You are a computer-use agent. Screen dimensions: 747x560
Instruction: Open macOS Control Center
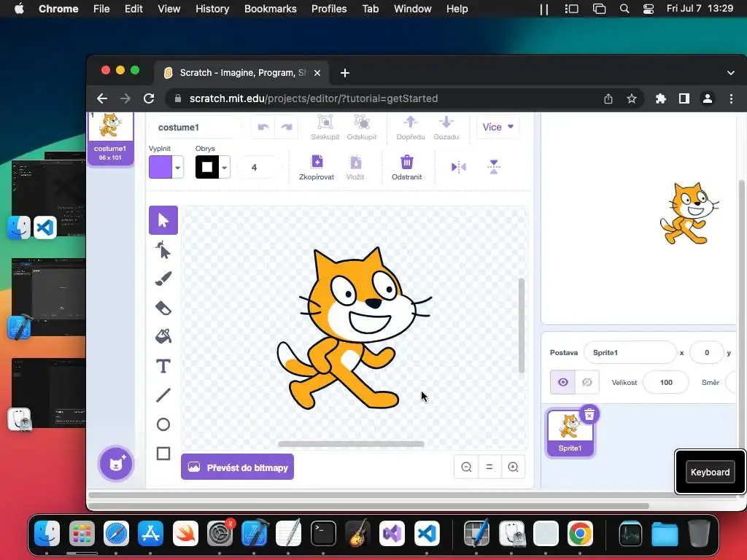(649, 9)
